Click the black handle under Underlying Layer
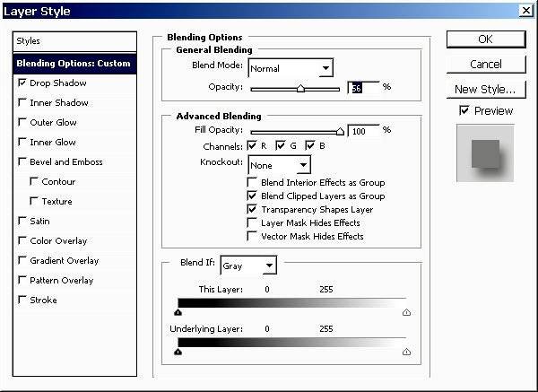 [178, 353]
